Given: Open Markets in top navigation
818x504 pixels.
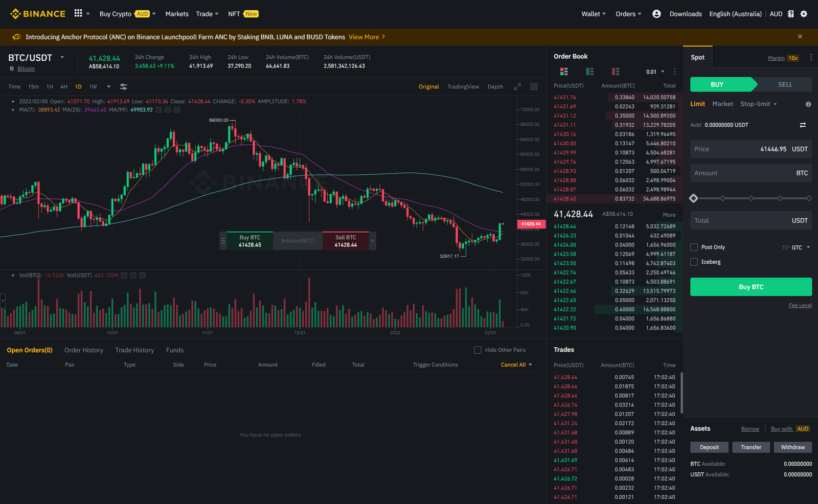Looking at the screenshot, I should coord(177,14).
